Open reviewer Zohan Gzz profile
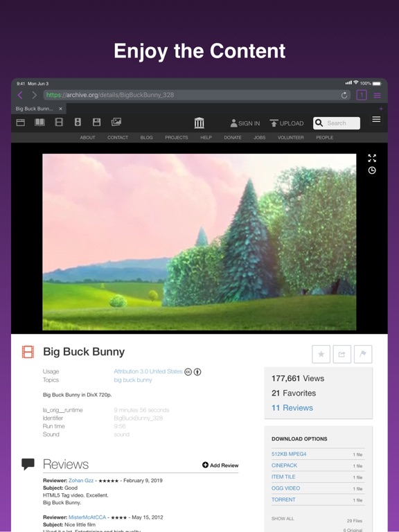Screen dimensions: 399x532 pyautogui.click(x=81, y=481)
